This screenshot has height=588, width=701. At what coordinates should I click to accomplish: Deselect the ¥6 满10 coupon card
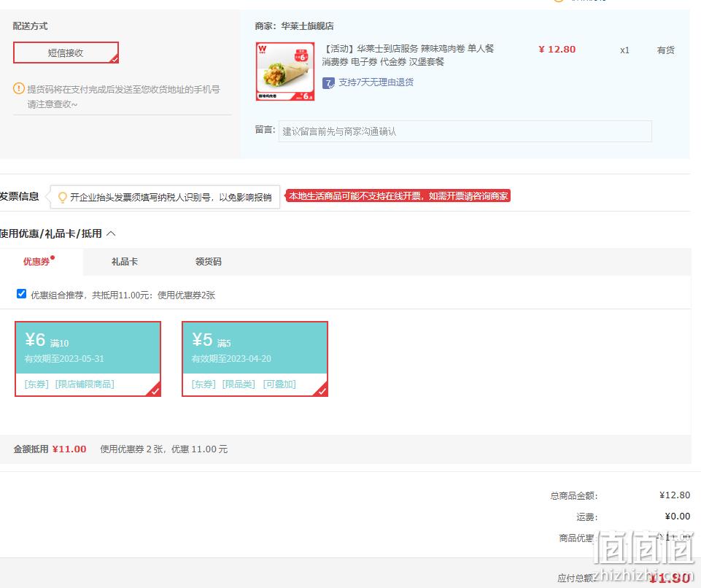tap(88, 359)
